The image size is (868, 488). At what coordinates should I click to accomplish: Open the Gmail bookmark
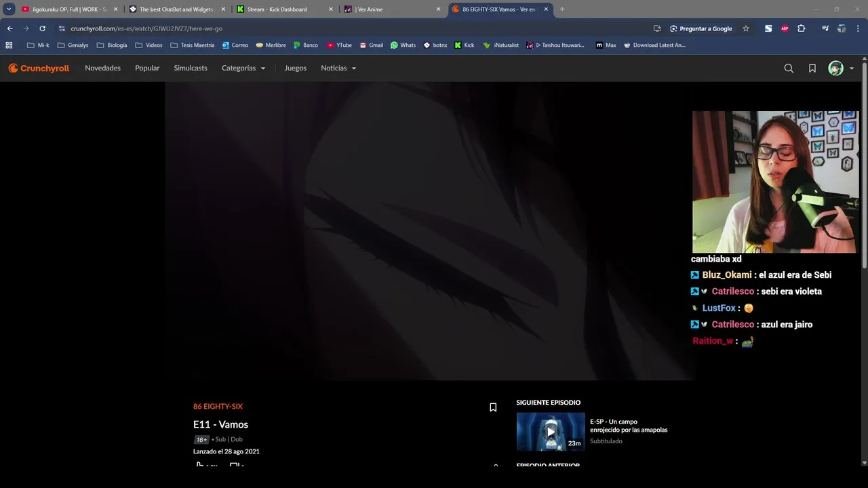pos(371,45)
